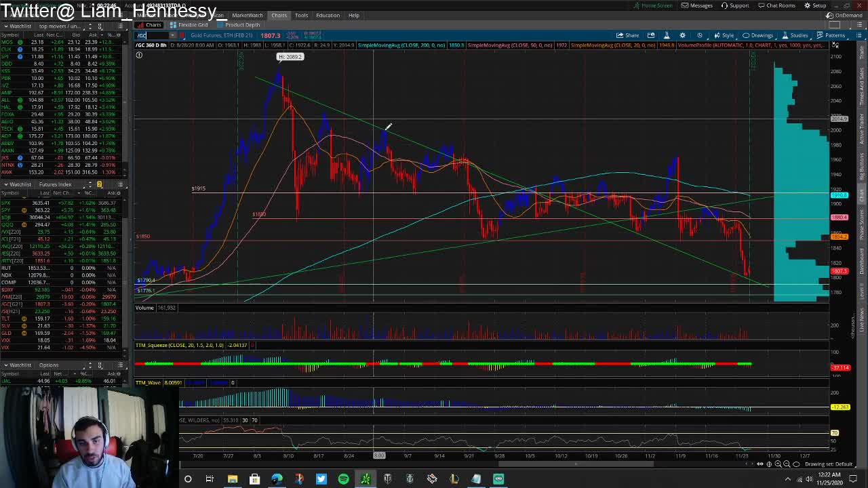
Task: Open the Style menu
Action: [x=724, y=35]
